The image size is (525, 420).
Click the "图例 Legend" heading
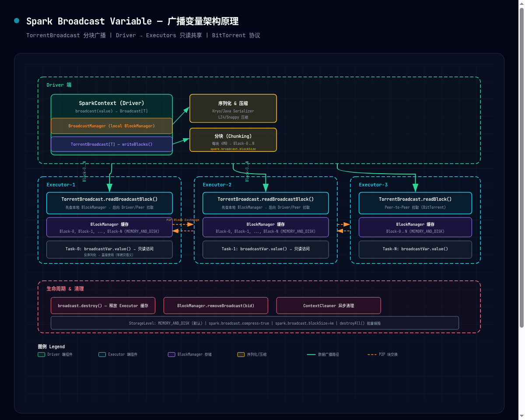pyautogui.click(x=51, y=346)
